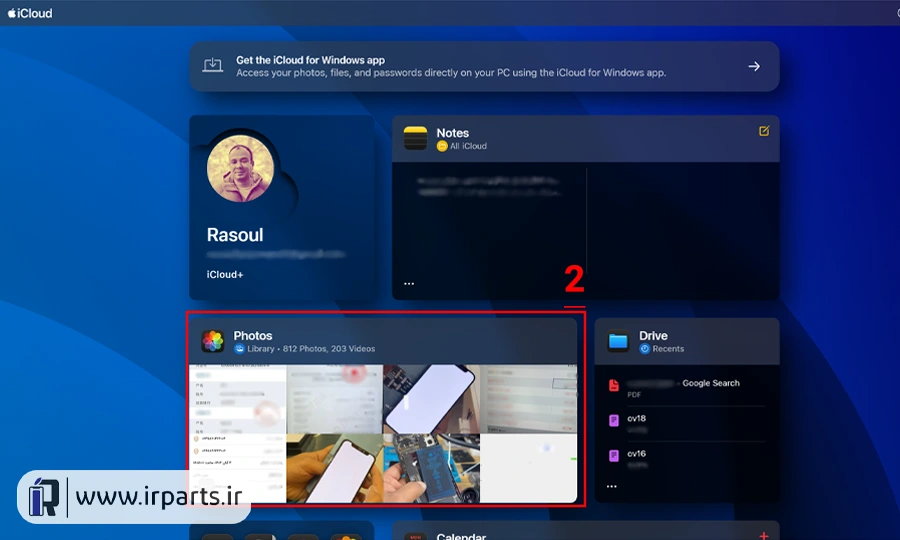This screenshot has width=900, height=540.
Task: Open Notes tile three-dot options menu
Action: click(409, 283)
